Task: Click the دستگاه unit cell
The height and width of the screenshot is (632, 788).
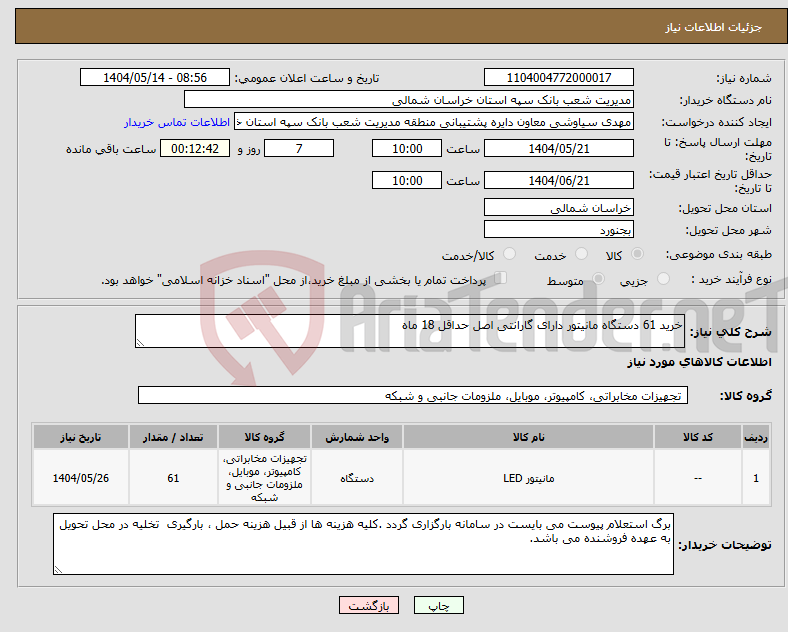Action: (x=357, y=478)
